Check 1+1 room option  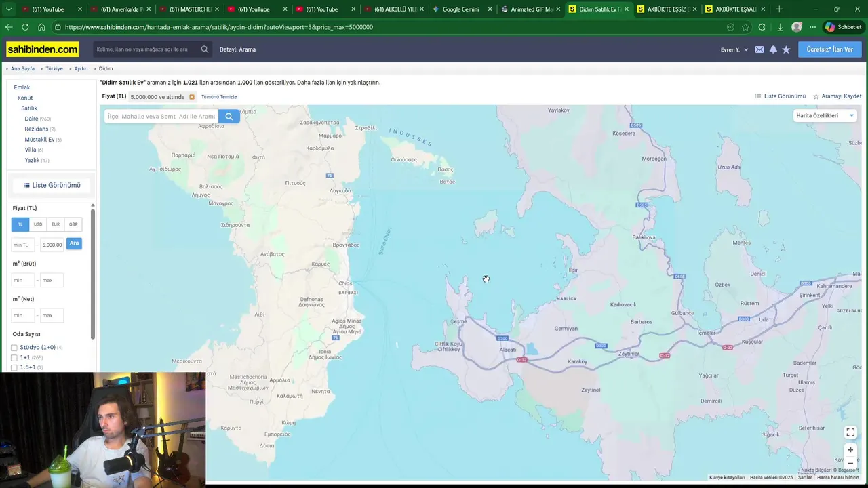(x=14, y=358)
